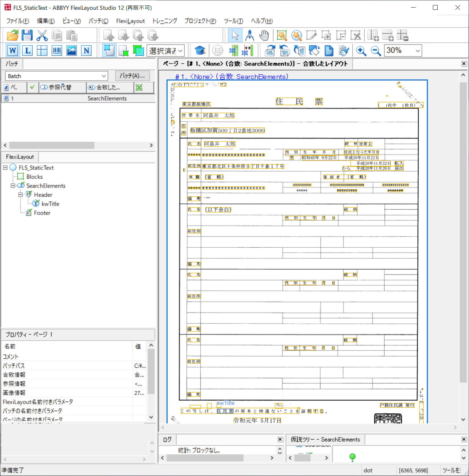Click the square magic wand tool

point(282,35)
